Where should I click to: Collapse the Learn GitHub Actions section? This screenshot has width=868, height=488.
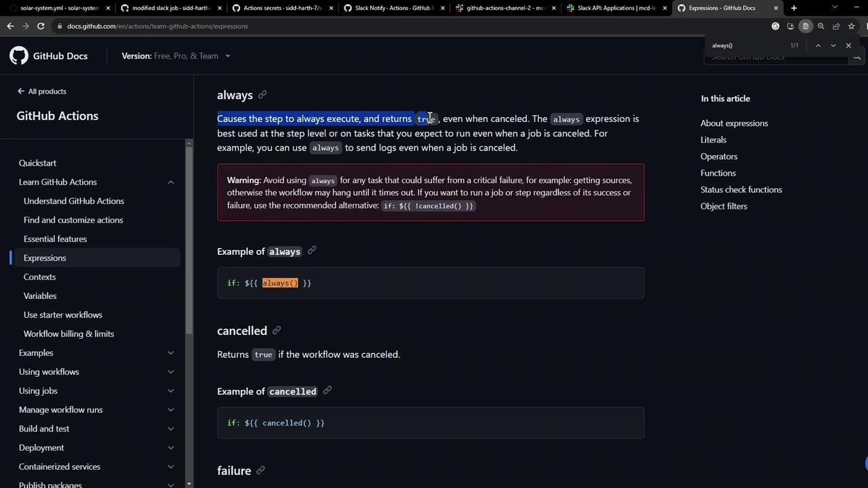point(170,182)
